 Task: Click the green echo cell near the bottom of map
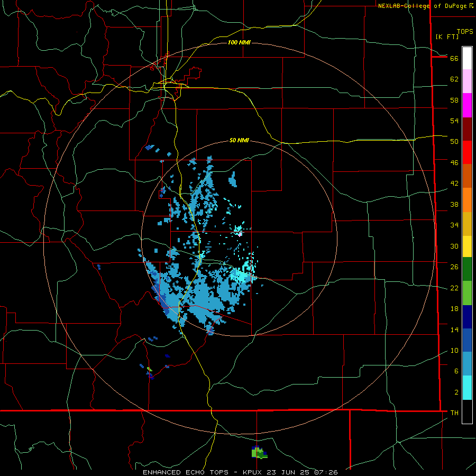click(259, 453)
